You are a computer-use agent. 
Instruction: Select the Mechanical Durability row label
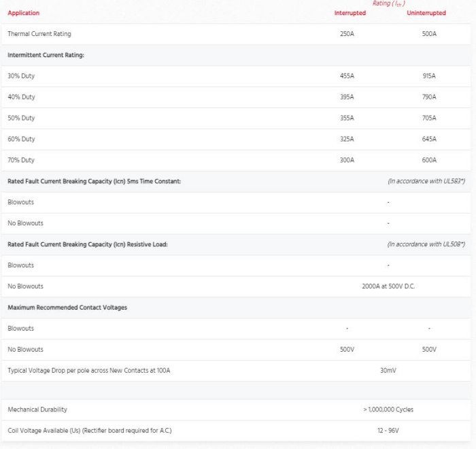tap(37, 410)
